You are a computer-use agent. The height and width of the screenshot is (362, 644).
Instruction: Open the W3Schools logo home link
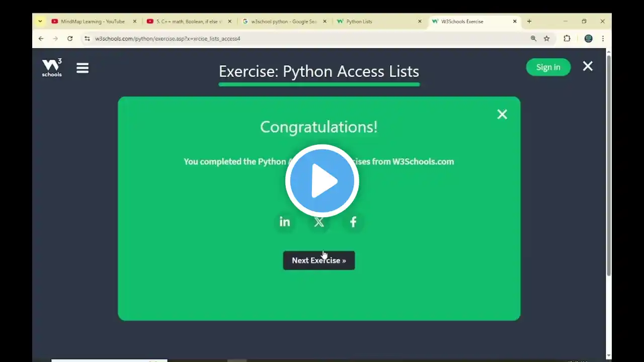click(52, 68)
